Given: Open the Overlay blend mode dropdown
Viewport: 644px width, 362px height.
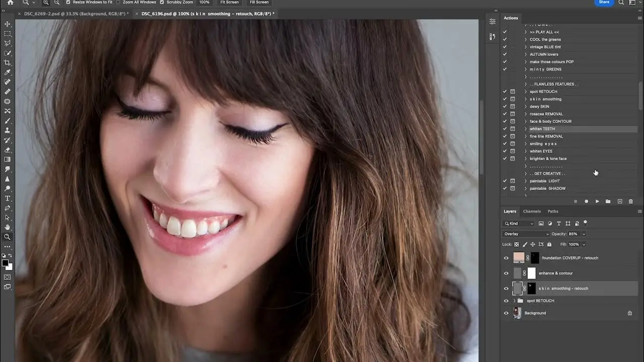Looking at the screenshot, I should click(526, 234).
